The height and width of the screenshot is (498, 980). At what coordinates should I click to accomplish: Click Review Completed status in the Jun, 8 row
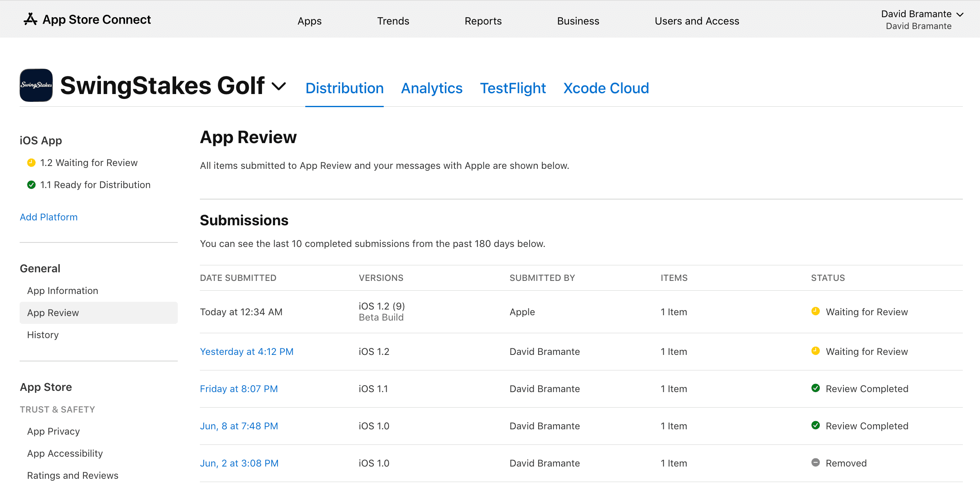(867, 426)
